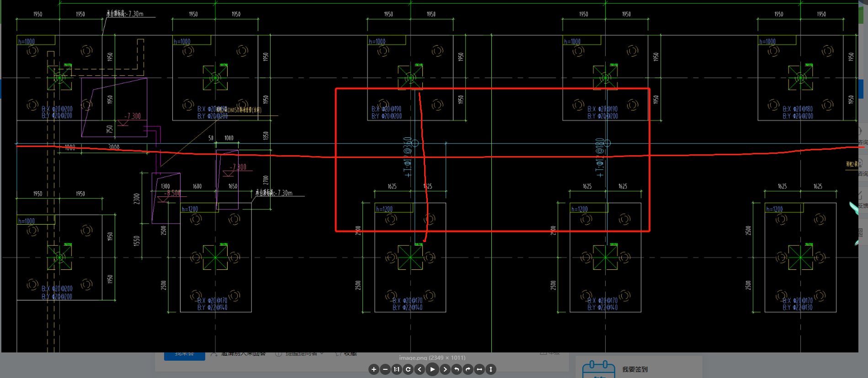Click the 我要签到 check-in link

point(635,369)
